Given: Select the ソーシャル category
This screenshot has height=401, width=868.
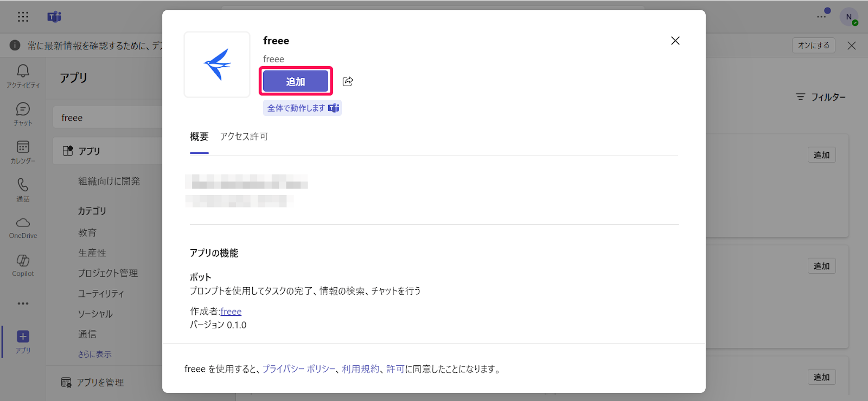Looking at the screenshot, I should [x=95, y=314].
